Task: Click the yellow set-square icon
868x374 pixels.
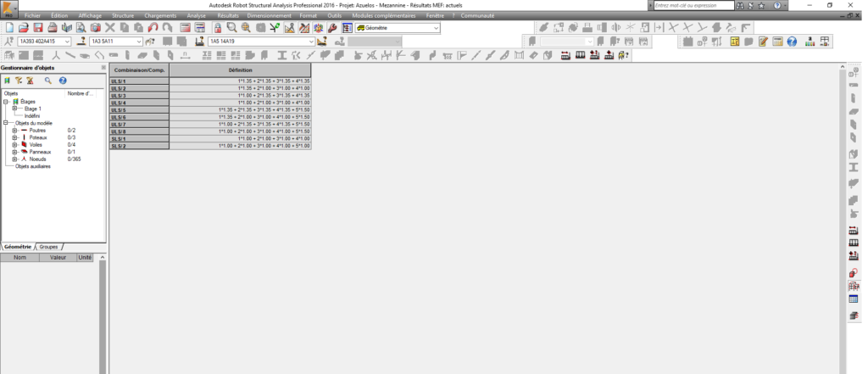Action: (x=289, y=28)
